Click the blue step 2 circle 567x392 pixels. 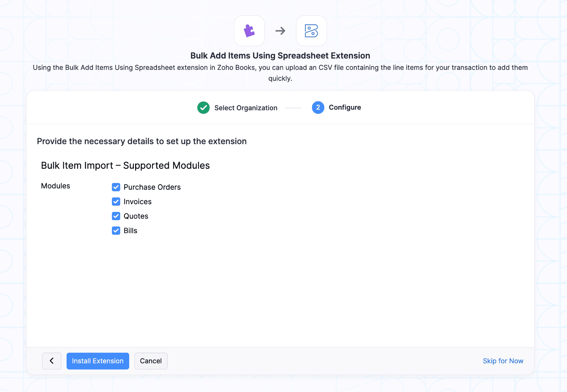[x=318, y=108]
